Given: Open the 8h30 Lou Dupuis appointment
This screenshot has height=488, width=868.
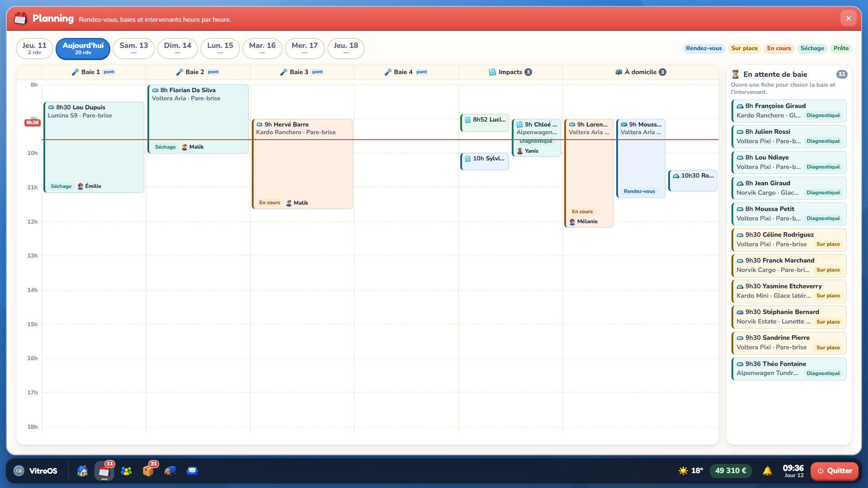Looking at the screenshot, I should tap(94, 147).
